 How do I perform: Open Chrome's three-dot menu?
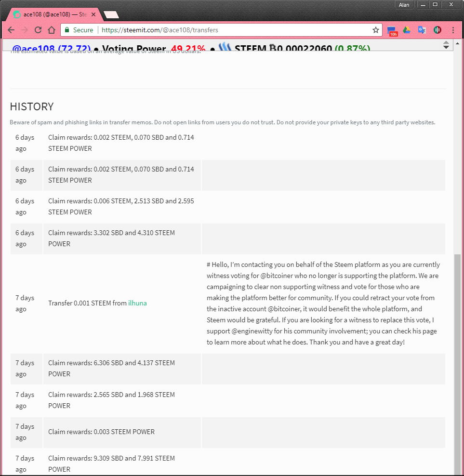pos(453,30)
